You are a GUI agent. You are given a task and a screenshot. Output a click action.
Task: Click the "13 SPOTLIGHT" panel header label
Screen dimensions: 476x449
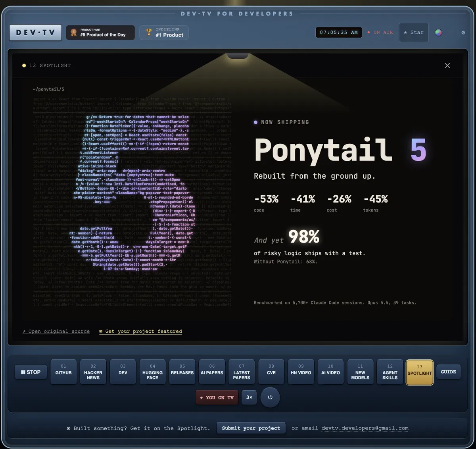tap(50, 66)
